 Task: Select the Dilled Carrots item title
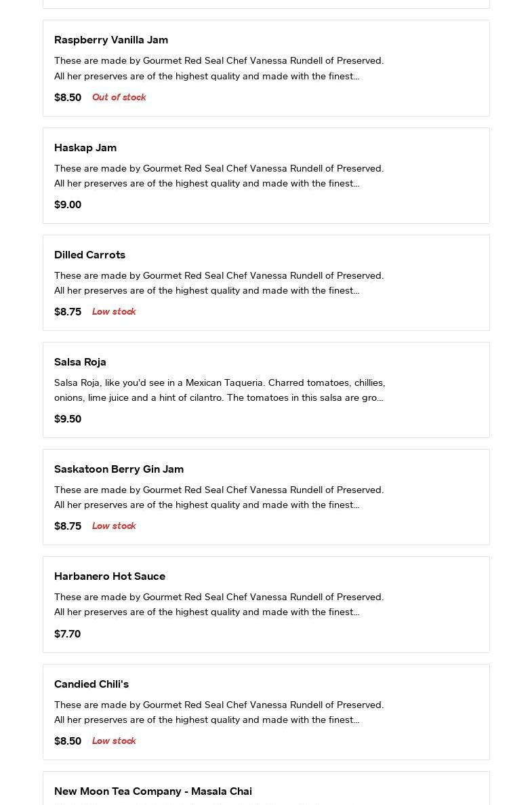pyautogui.click(x=89, y=255)
